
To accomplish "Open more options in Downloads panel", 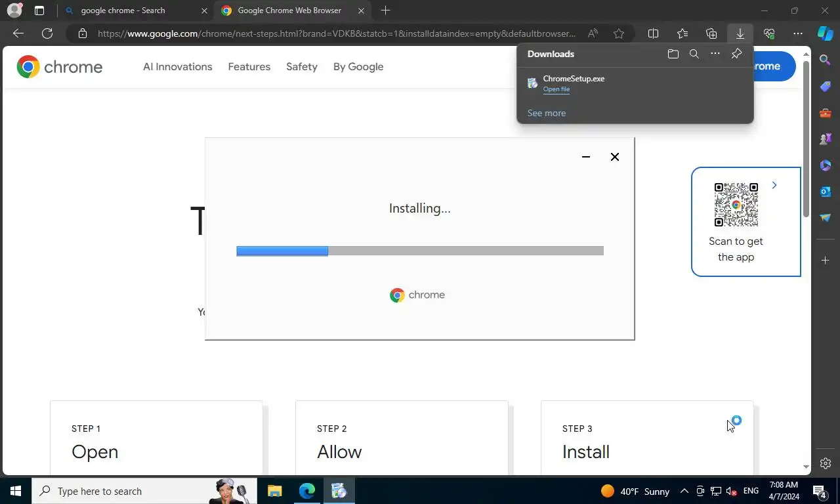I will click(715, 54).
